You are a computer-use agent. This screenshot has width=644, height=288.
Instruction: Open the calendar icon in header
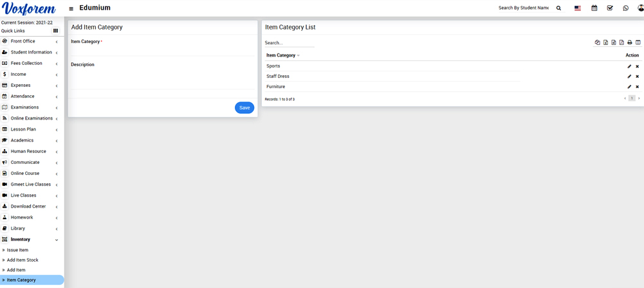point(594,8)
